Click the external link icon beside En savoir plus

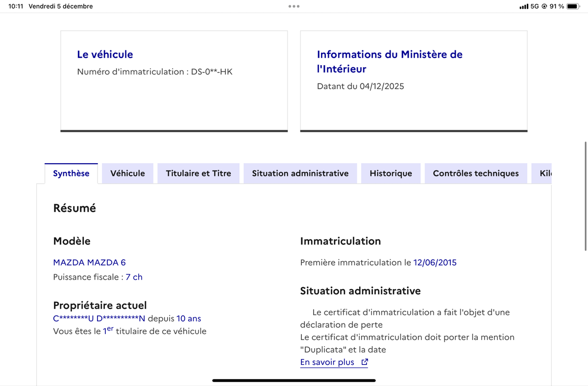click(x=364, y=362)
